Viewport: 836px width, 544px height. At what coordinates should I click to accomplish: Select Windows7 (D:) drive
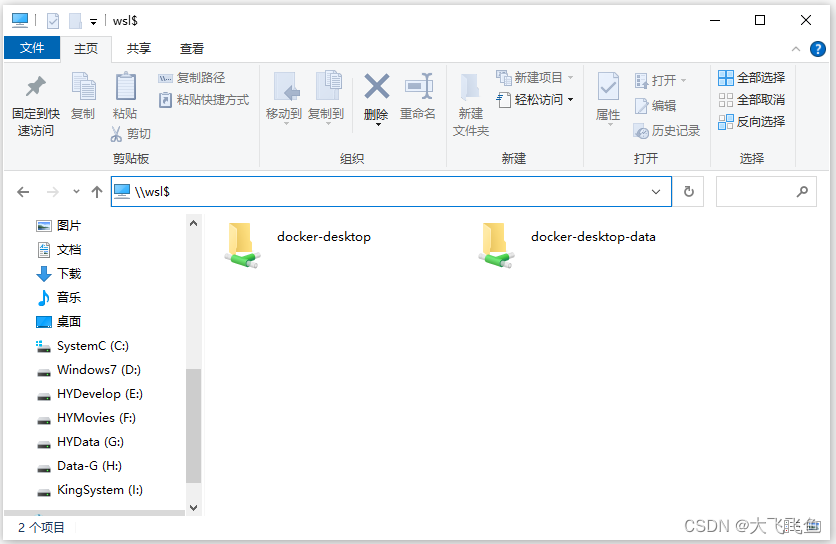tap(89, 370)
